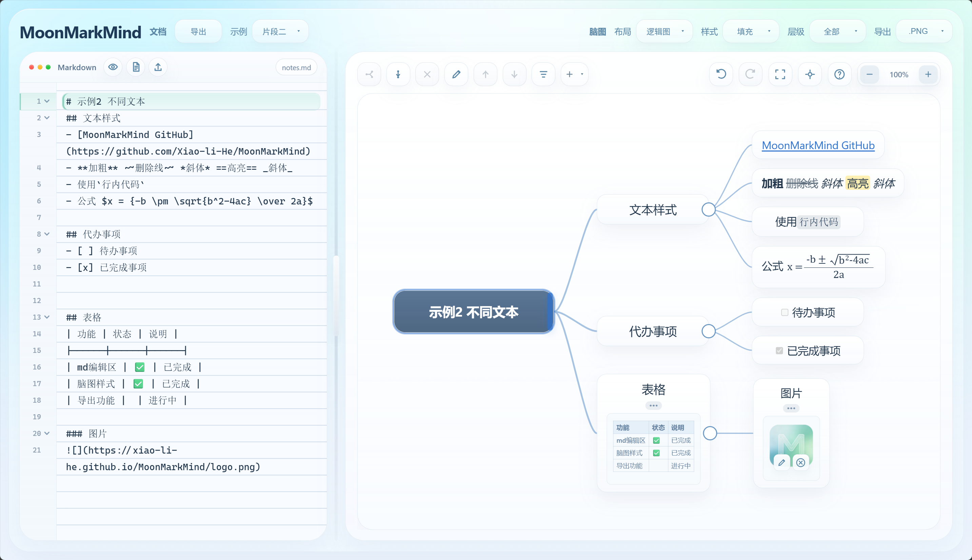Click the 导出 document export button
This screenshot has height=560, width=972.
pos(198,32)
